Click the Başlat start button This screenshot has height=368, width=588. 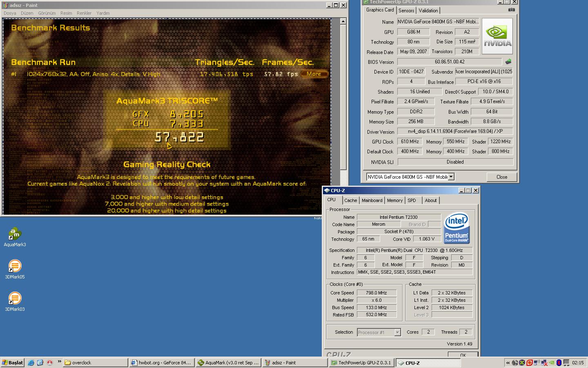(13, 363)
